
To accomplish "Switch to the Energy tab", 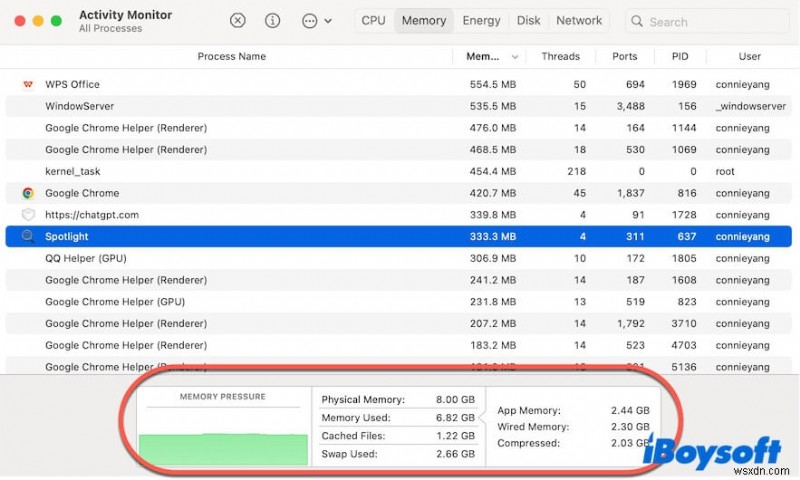I will pos(481,20).
